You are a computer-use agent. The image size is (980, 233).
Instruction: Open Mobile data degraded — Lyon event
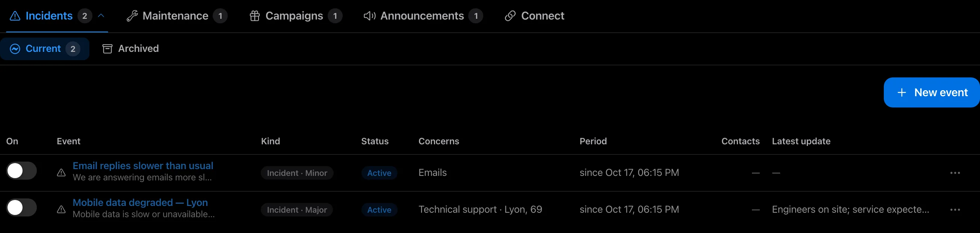point(140,203)
